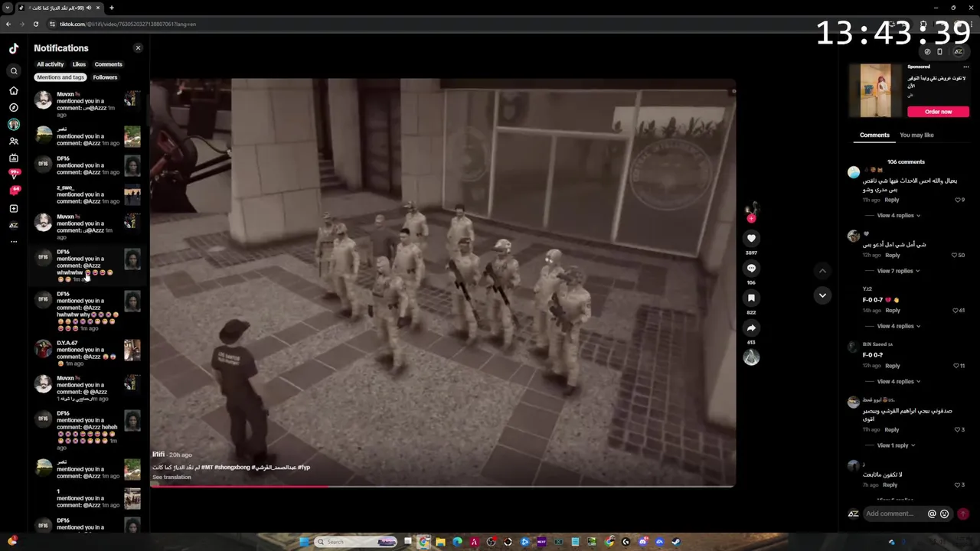The image size is (980, 551).
Task: Reply to Y.t2 comment
Action: 893,311
